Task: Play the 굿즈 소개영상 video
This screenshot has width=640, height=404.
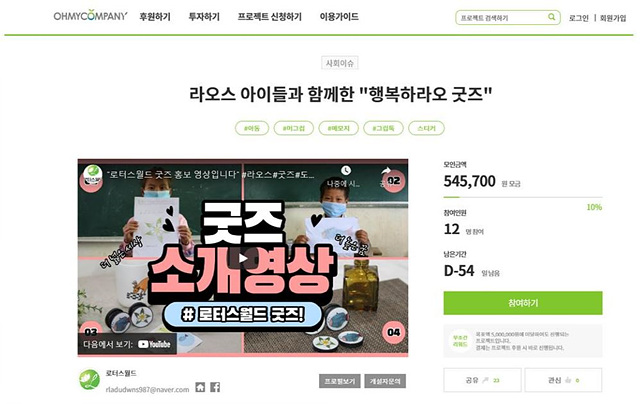Action: [243, 258]
